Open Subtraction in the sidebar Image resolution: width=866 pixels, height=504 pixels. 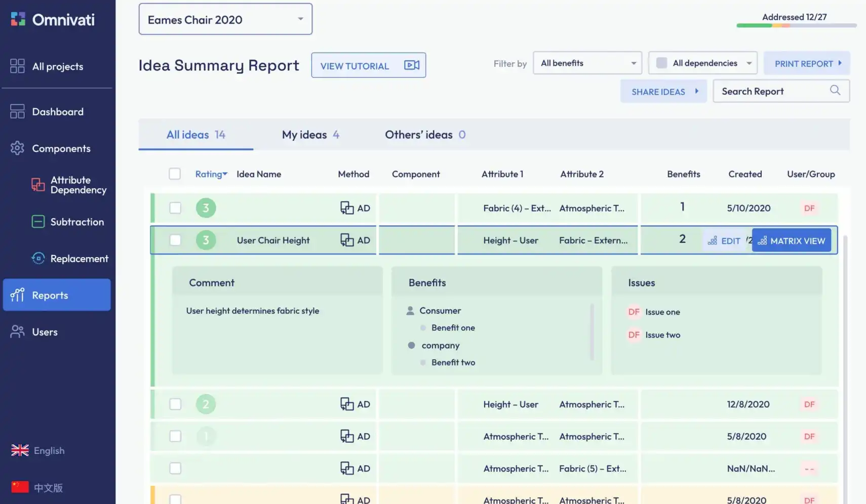68,222
